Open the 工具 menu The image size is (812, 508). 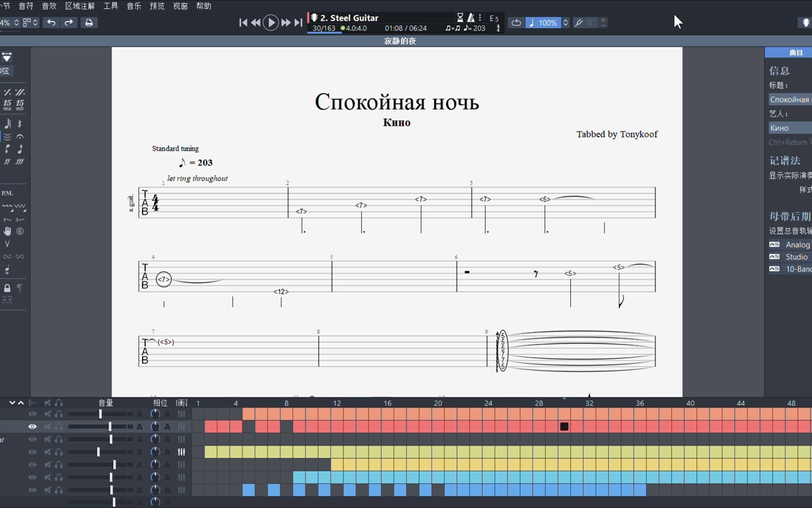coord(111,6)
